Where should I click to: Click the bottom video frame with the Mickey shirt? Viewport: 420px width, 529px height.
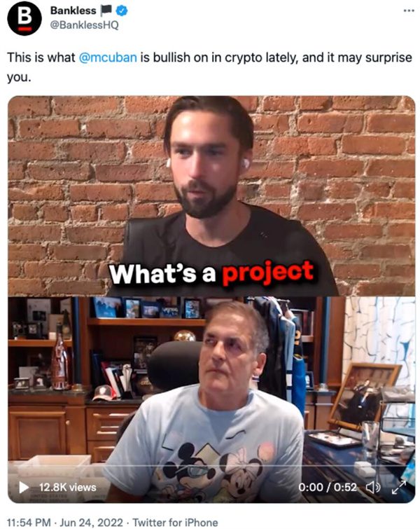211,399
